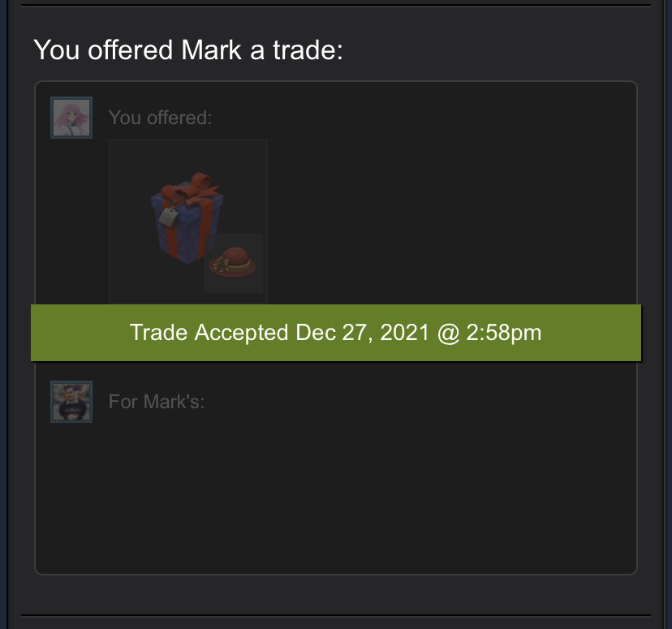Click the "Trade Accepted" words

pos(209,333)
